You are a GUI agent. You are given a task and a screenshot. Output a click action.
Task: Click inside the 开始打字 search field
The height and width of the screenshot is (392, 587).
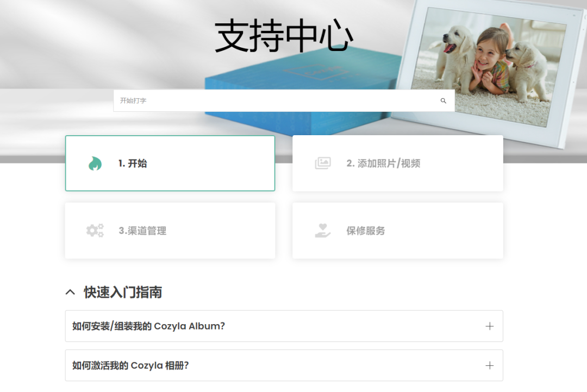[245, 100]
